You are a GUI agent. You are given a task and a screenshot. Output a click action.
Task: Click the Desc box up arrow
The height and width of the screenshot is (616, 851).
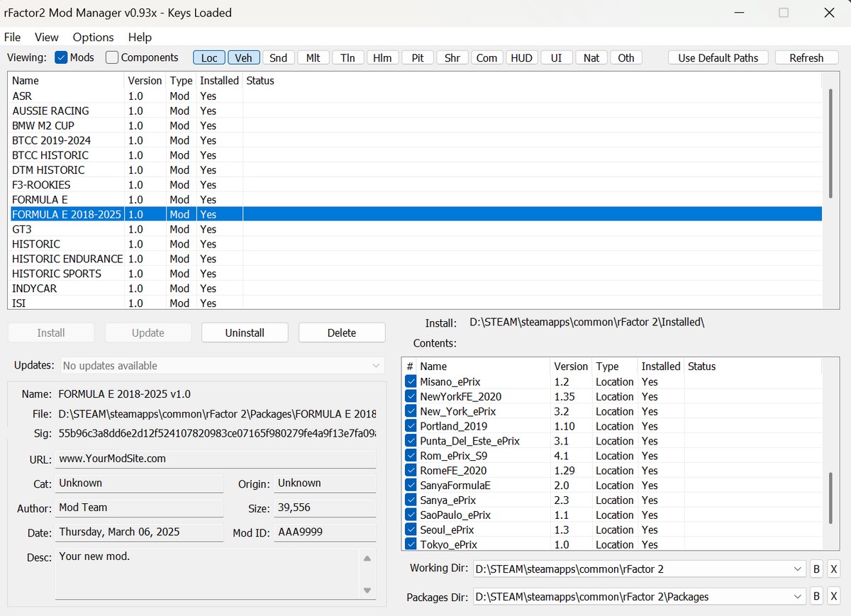(367, 559)
